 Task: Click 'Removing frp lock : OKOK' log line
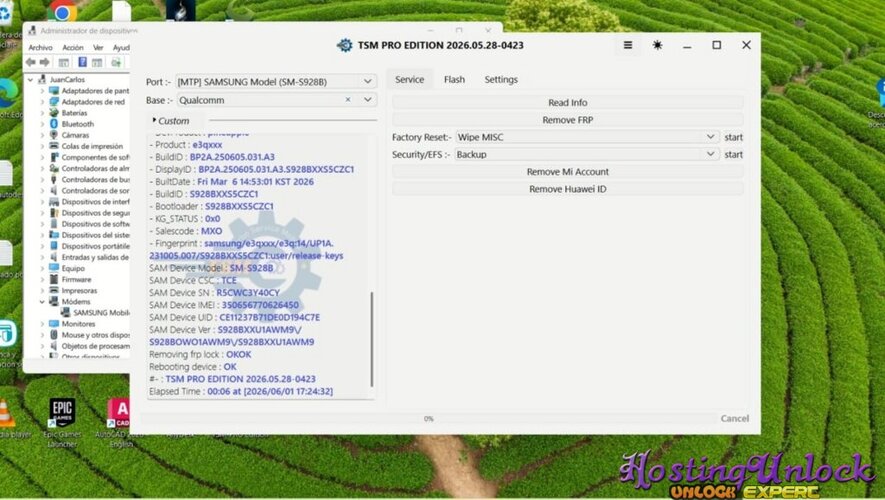[x=200, y=354]
